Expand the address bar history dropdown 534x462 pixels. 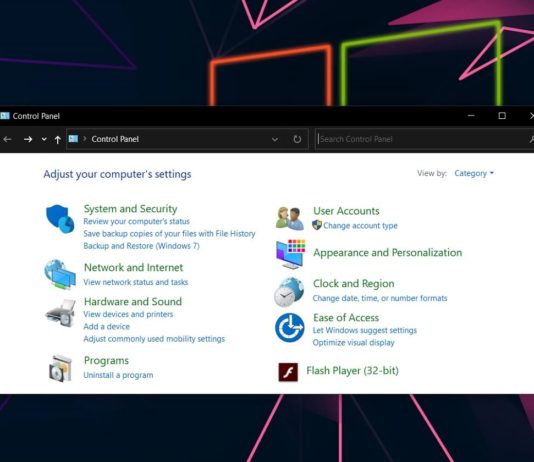tap(274, 139)
